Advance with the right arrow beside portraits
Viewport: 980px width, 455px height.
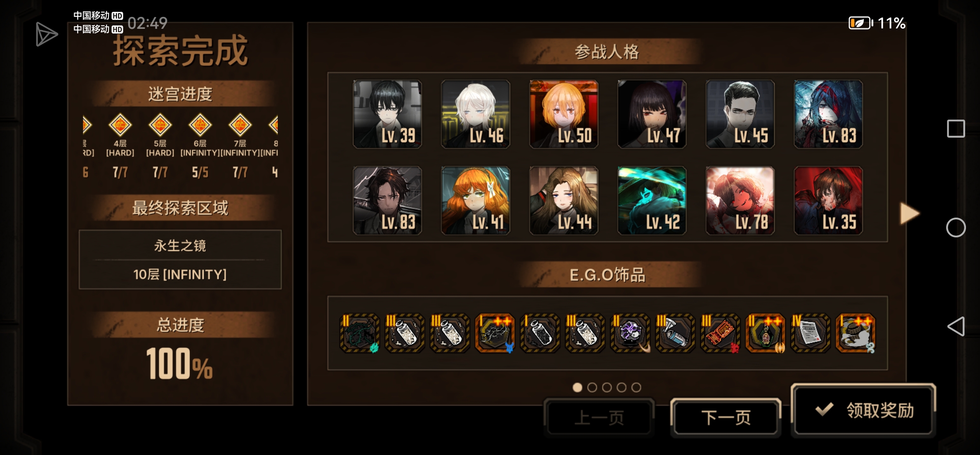pyautogui.click(x=909, y=213)
